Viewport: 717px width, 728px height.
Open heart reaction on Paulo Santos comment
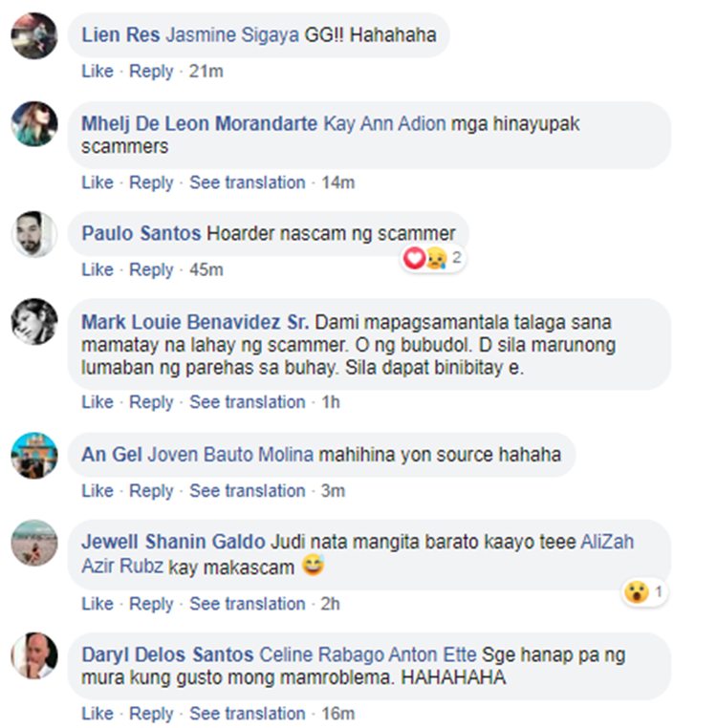[414, 258]
